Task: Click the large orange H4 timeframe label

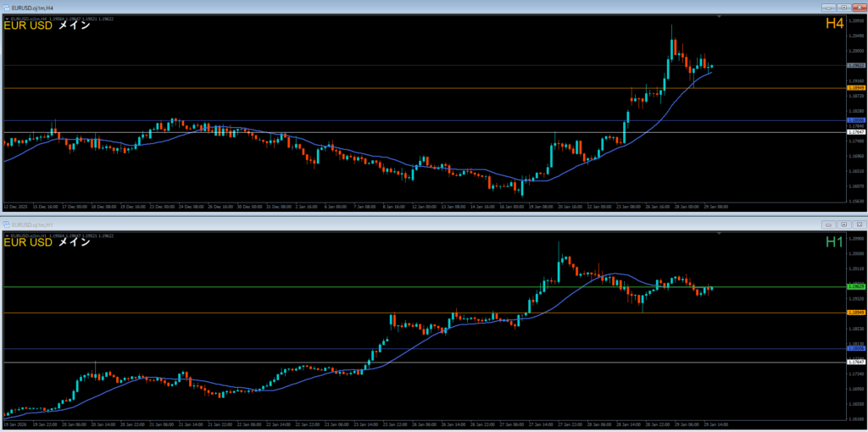Action: 834,25
